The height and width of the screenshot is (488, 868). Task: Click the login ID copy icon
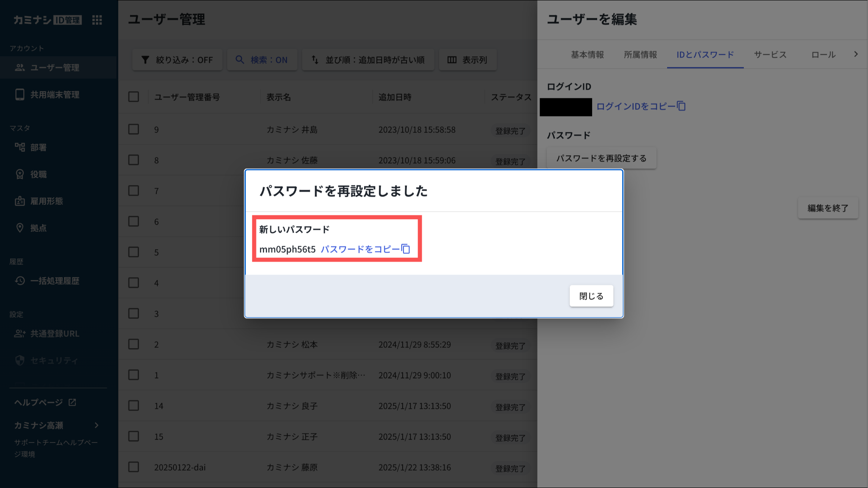pyautogui.click(x=681, y=106)
